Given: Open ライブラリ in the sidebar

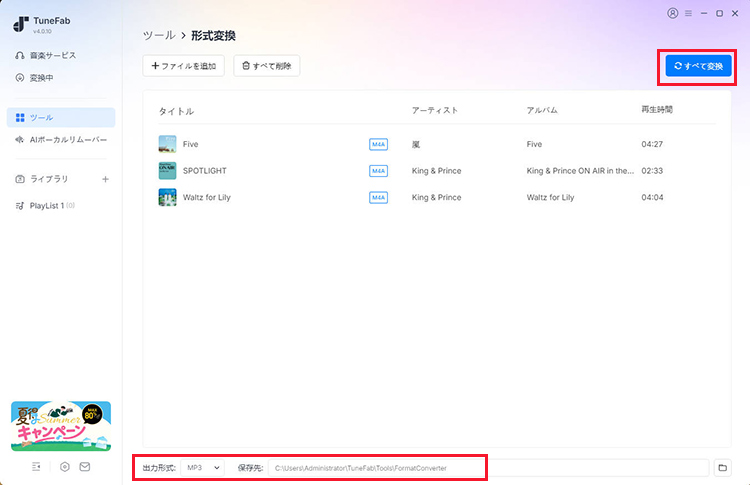Looking at the screenshot, I should coord(49,179).
